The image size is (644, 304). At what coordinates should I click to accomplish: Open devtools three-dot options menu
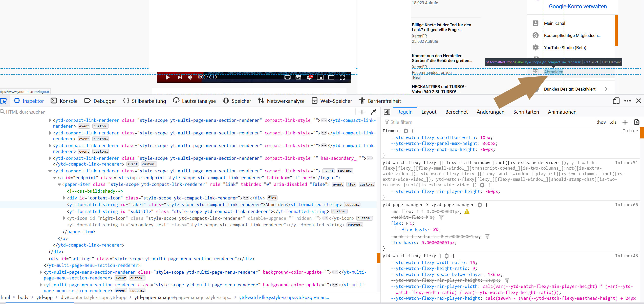(x=627, y=101)
